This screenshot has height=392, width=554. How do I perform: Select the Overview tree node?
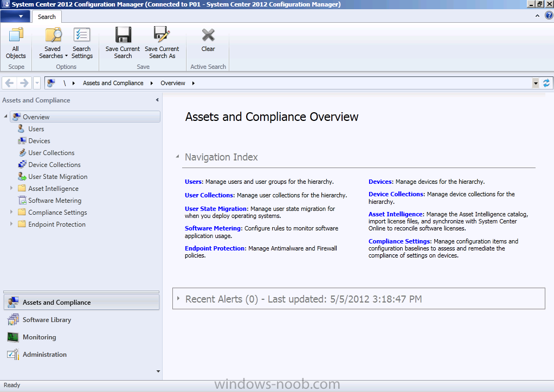[x=85, y=117]
